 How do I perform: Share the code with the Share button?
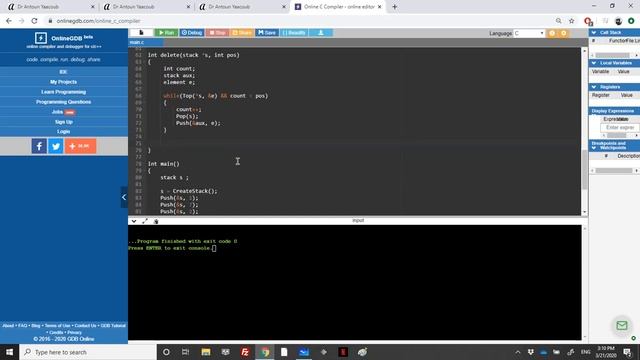pos(242,33)
